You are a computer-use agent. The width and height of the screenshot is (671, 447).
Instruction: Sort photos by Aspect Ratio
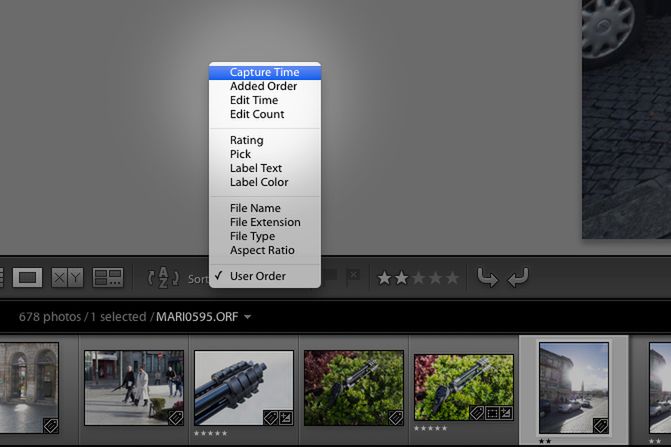point(265,250)
